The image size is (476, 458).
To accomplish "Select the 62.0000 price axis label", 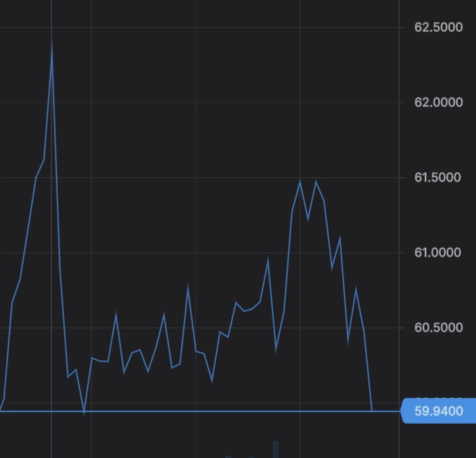I will (x=438, y=103).
